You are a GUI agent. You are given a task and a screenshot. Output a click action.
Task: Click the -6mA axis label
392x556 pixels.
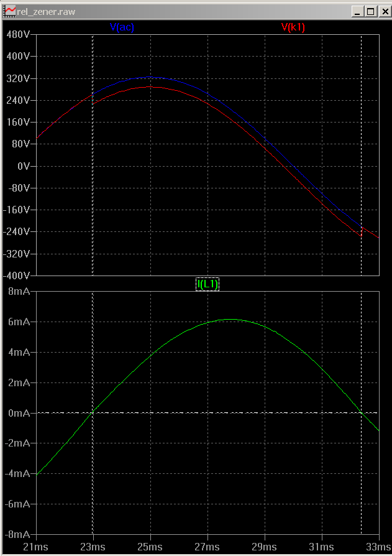click(x=18, y=504)
